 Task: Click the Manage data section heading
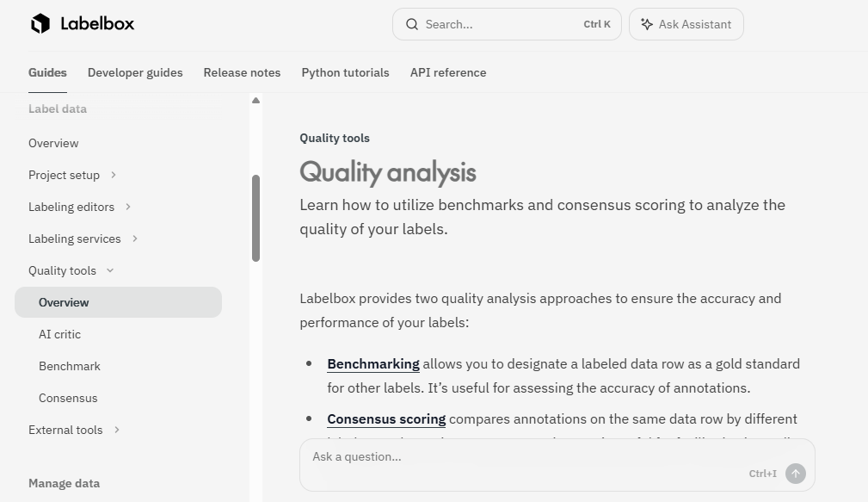(65, 483)
